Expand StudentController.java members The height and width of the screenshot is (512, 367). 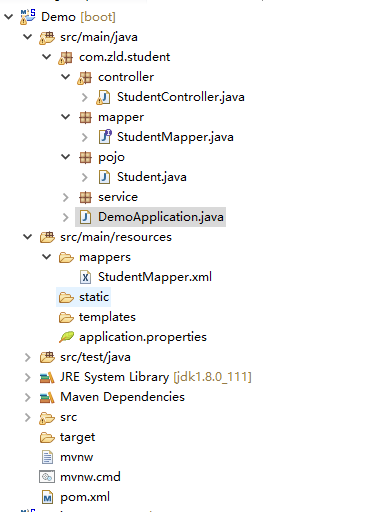click(x=85, y=97)
